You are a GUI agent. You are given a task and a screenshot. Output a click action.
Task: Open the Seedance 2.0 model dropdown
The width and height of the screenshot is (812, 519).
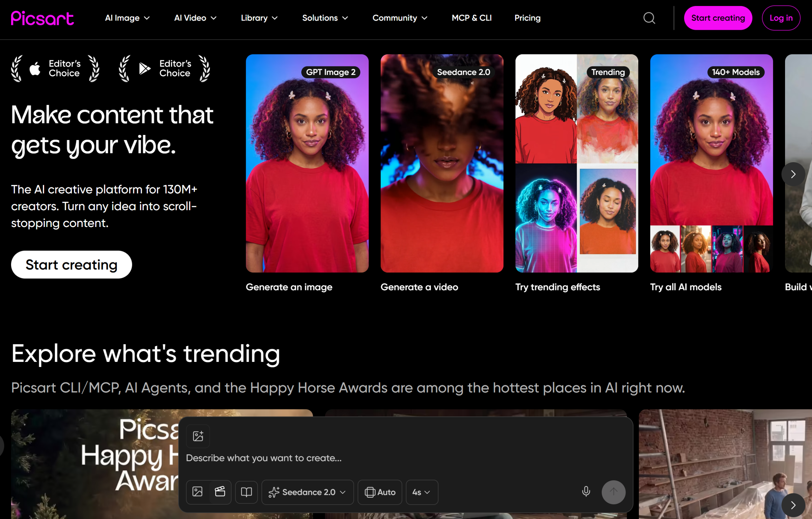(308, 492)
